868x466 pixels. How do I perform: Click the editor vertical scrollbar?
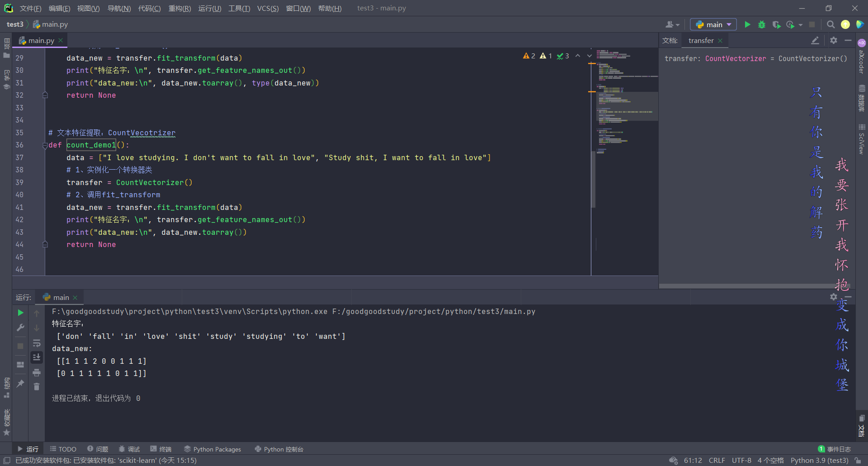point(593,179)
